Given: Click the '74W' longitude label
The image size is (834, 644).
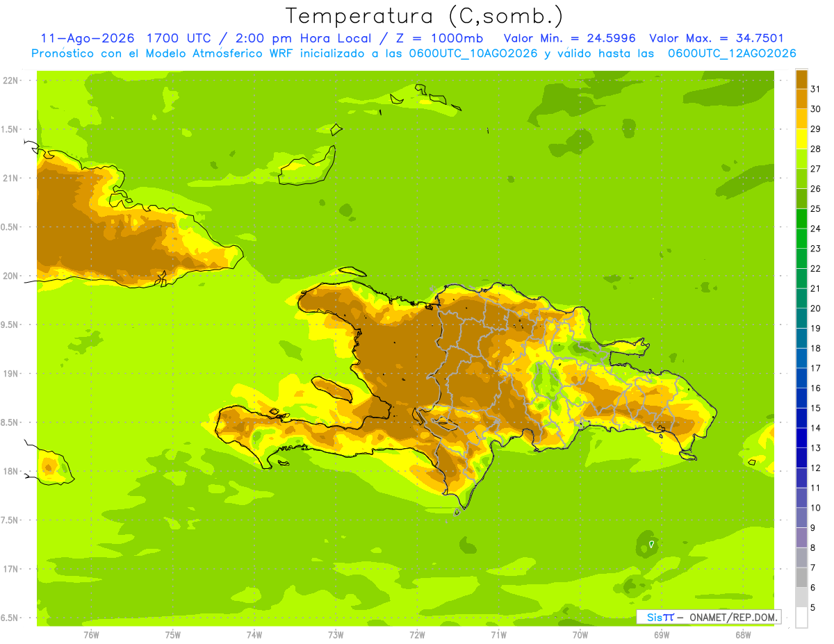Looking at the screenshot, I should pyautogui.click(x=254, y=634).
